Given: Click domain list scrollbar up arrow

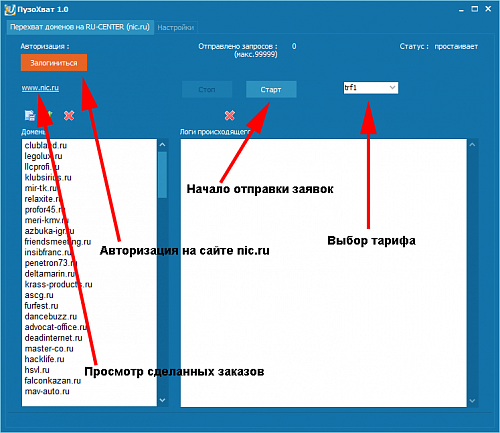Looking at the screenshot, I should pyautogui.click(x=162, y=145).
